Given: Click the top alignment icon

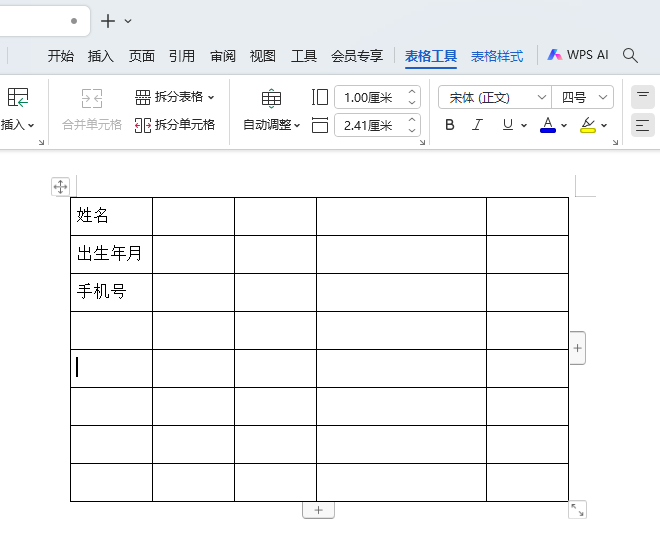Looking at the screenshot, I should tap(643, 97).
